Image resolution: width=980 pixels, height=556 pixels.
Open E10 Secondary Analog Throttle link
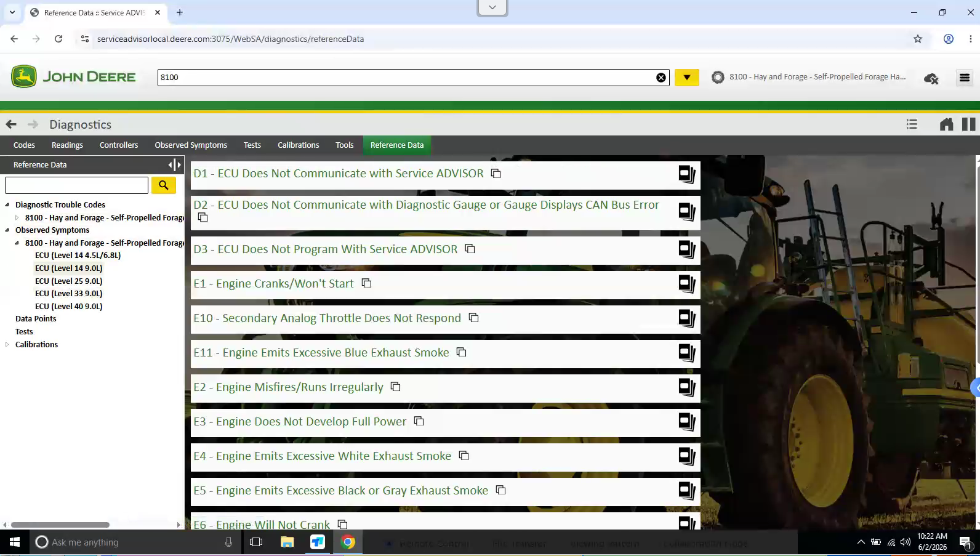(x=327, y=318)
